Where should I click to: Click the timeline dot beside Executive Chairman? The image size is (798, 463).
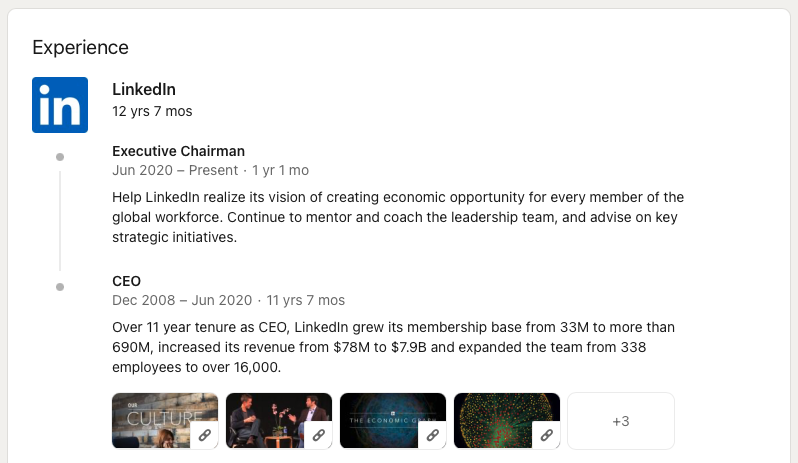click(60, 157)
